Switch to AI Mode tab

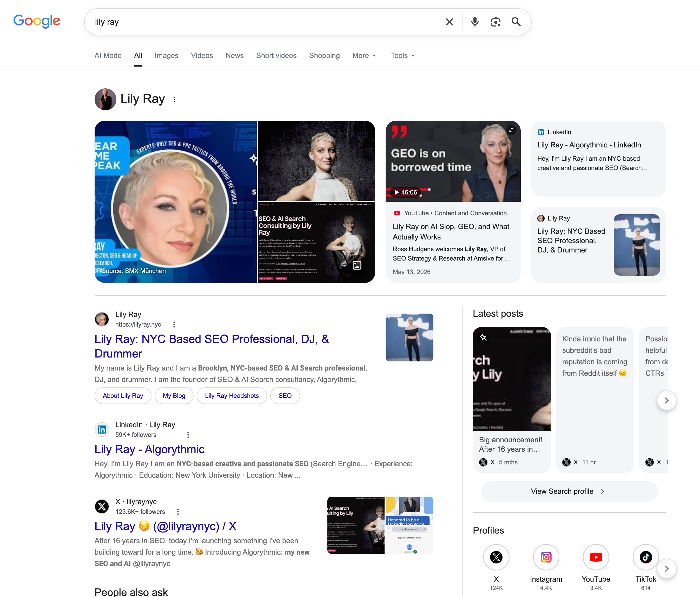pos(108,55)
